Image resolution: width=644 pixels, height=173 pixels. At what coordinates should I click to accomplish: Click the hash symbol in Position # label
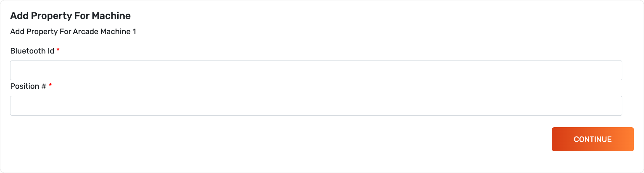click(x=44, y=86)
